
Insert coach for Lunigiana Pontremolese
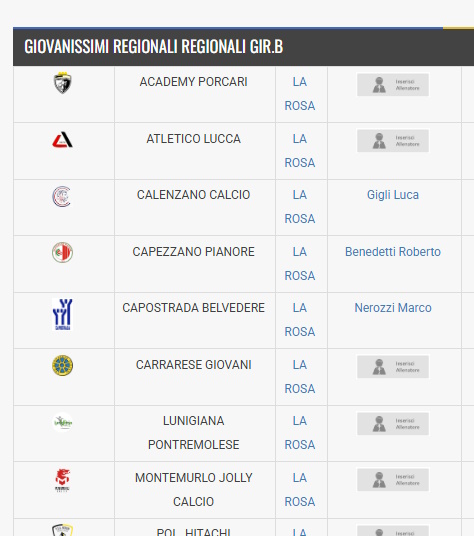tap(393, 424)
